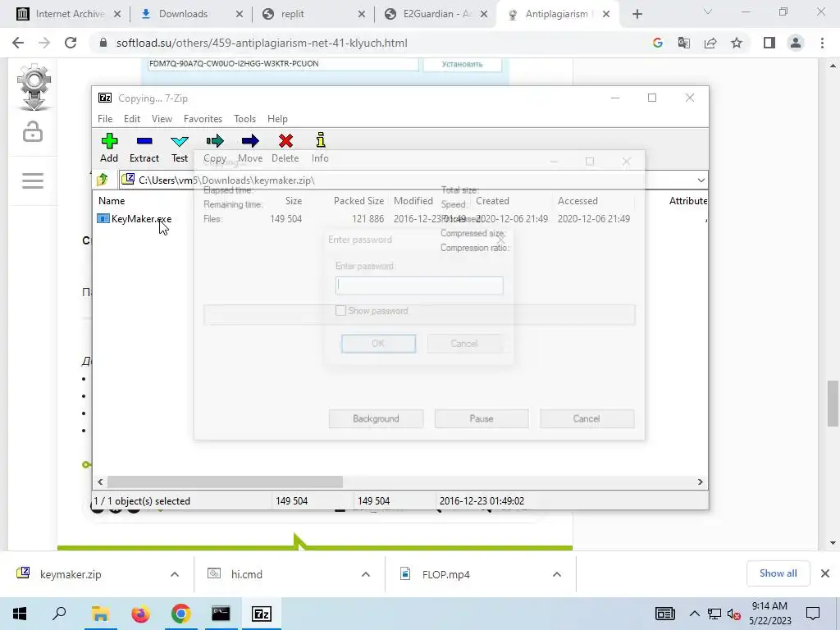Open the Windows Start menu
The width and height of the screenshot is (840, 630).
click(20, 614)
